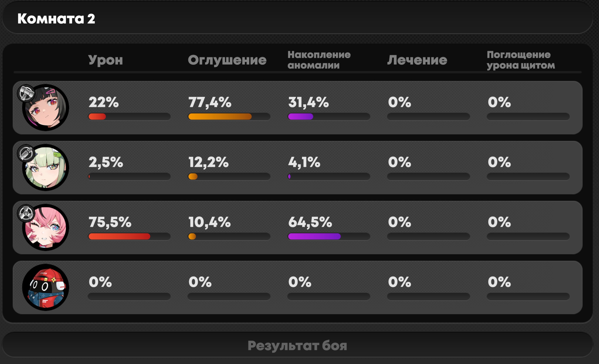Click the Накопление аномалии column header
Viewport: 599px width, 364px height.
click(319, 60)
